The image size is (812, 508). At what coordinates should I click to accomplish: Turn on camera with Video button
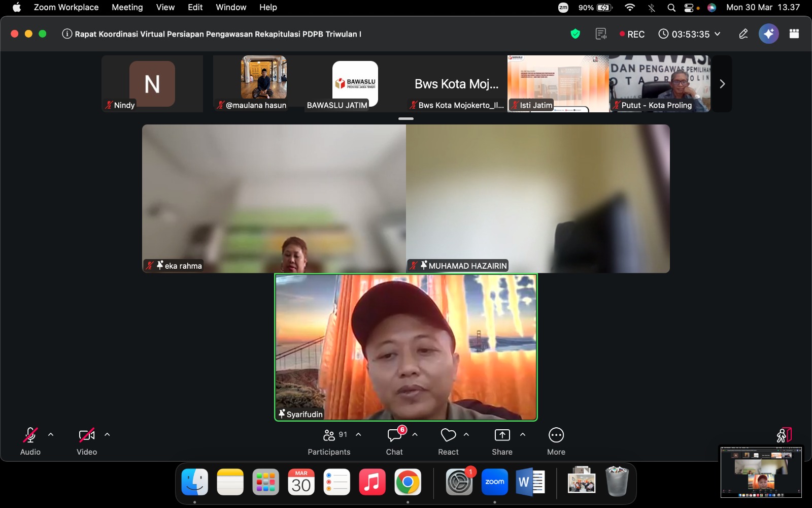pos(87,440)
